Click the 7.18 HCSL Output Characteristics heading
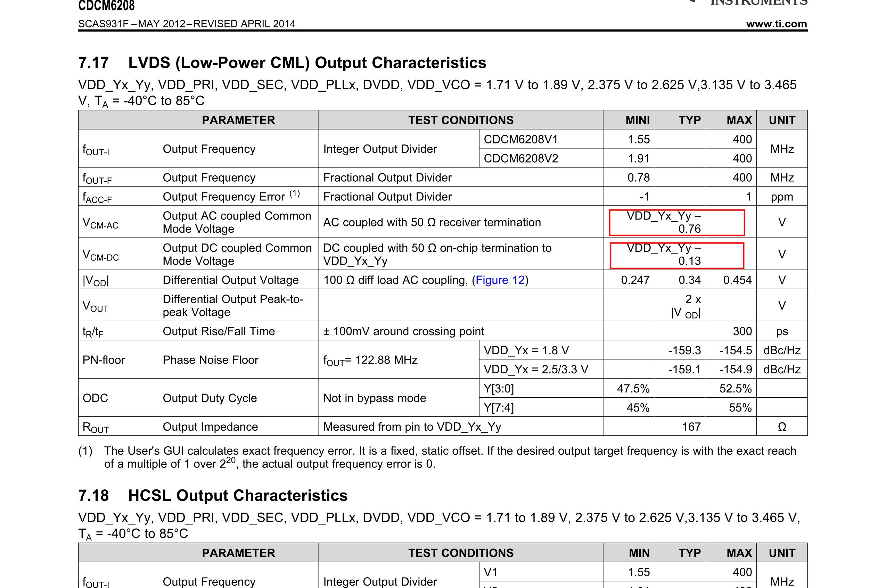The height and width of the screenshot is (588, 886). pos(213,495)
